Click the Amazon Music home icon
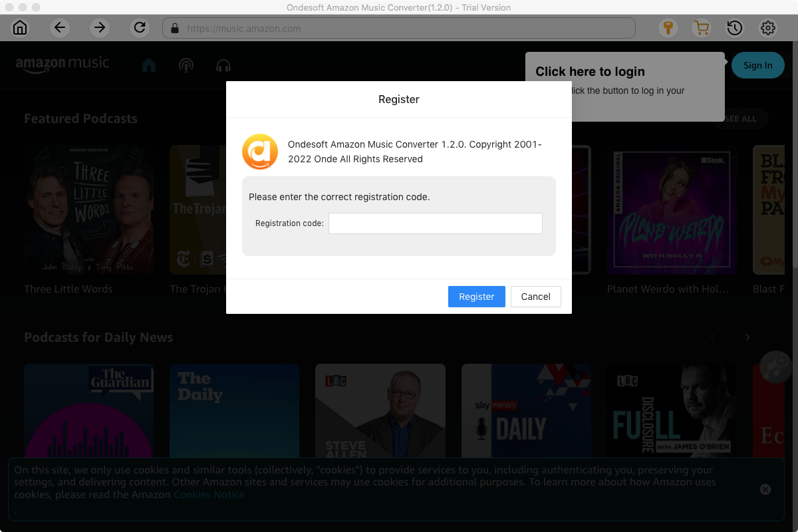798x532 pixels. [149, 65]
